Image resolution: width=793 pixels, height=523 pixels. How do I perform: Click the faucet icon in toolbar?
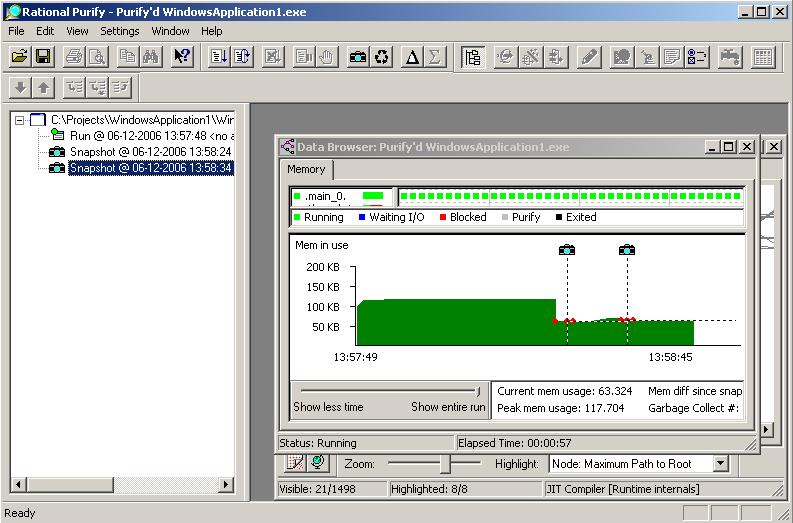731,57
